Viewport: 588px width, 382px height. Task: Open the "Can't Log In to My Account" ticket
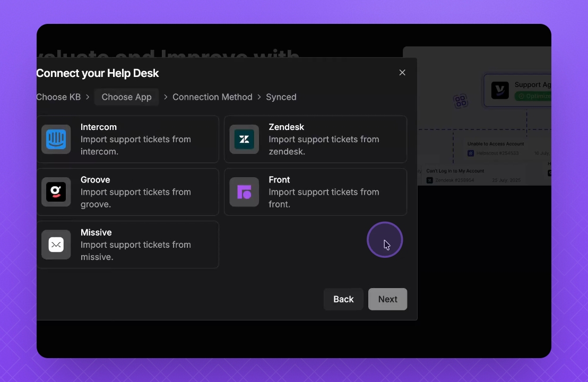455,171
